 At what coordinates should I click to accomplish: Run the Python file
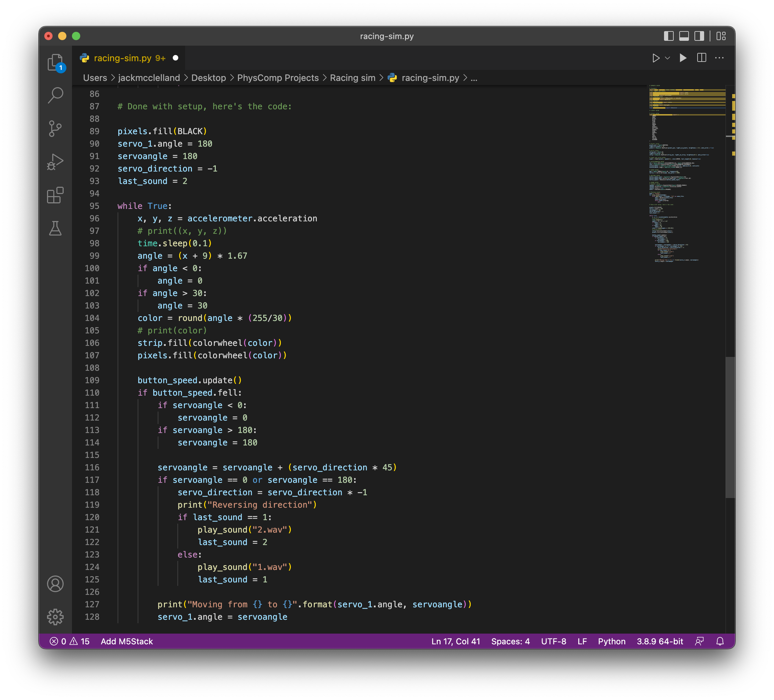tap(683, 58)
